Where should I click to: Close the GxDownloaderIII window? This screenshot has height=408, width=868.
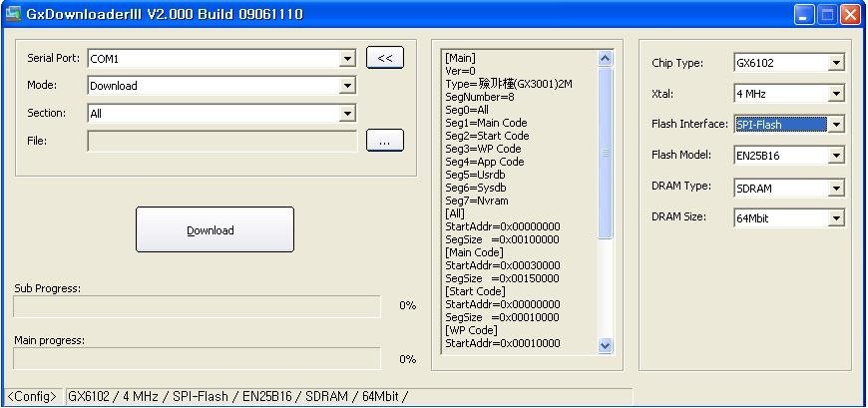850,15
